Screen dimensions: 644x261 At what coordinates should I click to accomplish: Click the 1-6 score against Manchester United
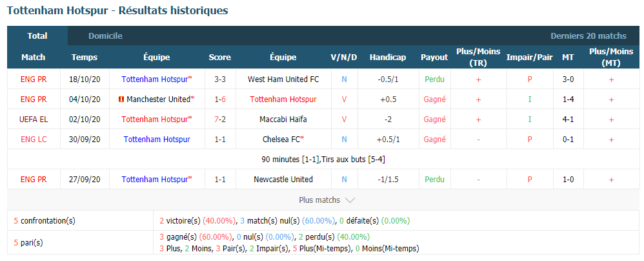tap(220, 99)
